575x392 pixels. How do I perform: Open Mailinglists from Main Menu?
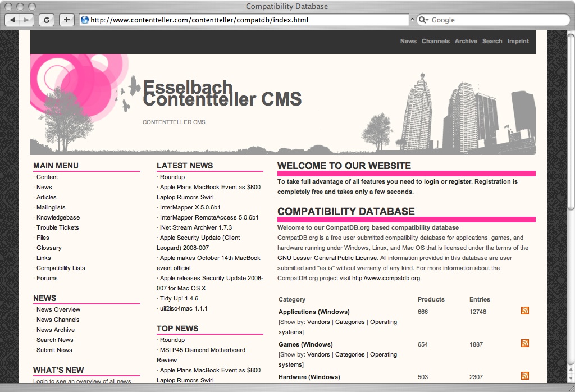[51, 208]
